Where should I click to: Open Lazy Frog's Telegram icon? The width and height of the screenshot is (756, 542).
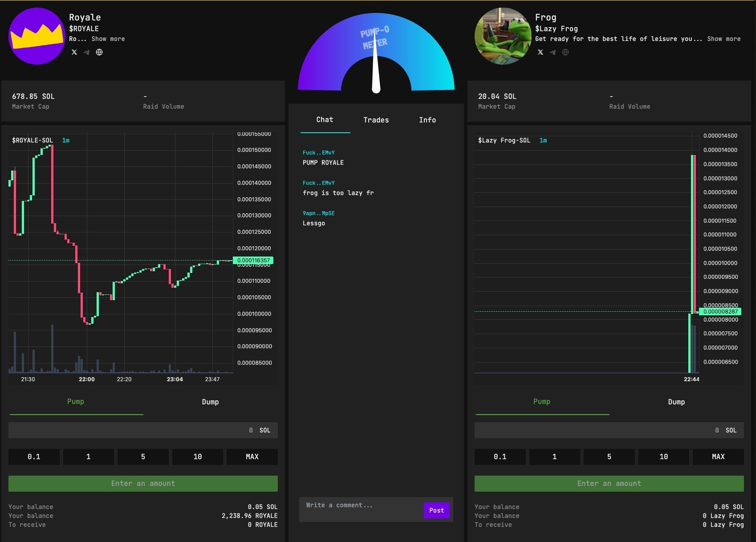553,52
